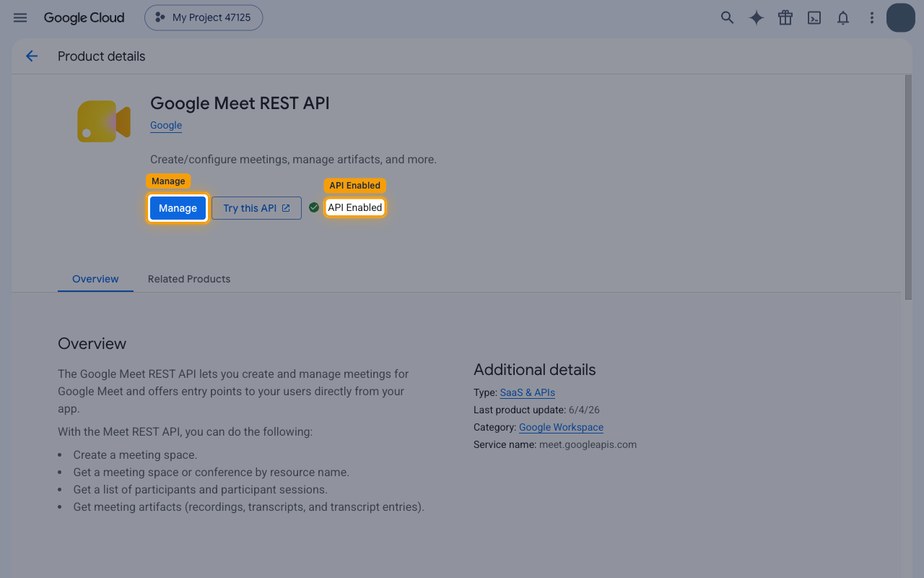Click the Additional details heading

[535, 370]
